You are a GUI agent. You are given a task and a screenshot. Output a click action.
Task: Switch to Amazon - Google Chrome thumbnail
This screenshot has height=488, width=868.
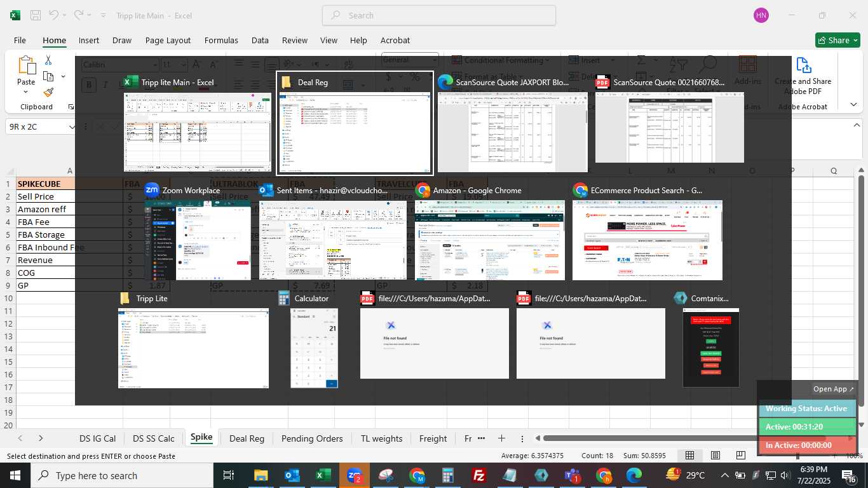pos(489,240)
